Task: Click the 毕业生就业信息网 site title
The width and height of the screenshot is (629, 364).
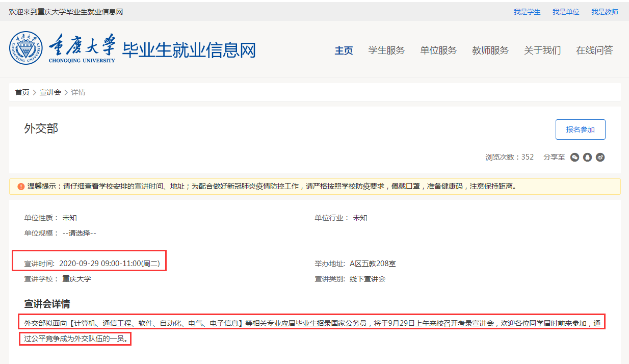Action: point(189,50)
